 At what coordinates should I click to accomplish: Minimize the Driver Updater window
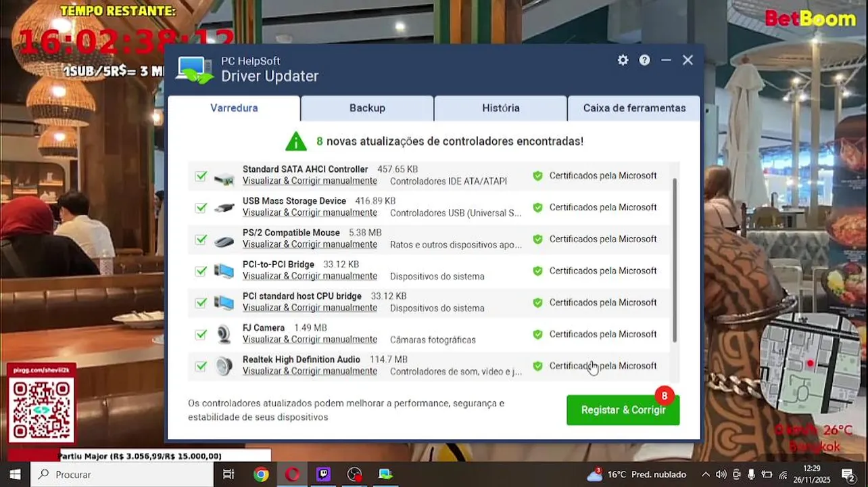tap(666, 60)
